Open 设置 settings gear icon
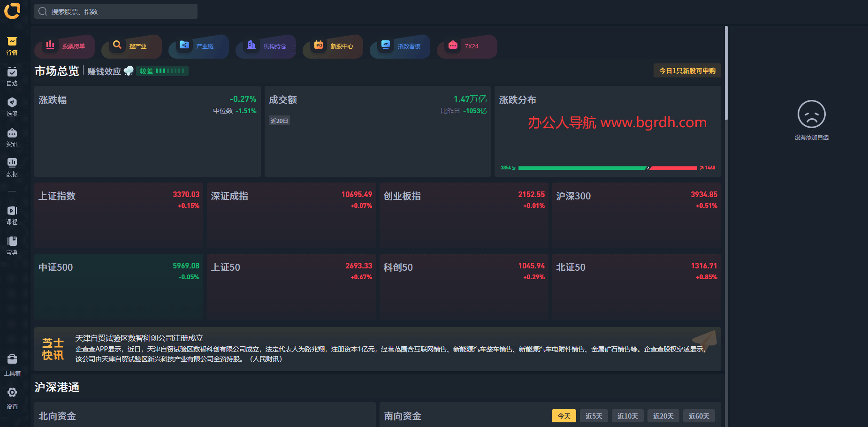868x427 pixels. tap(12, 397)
